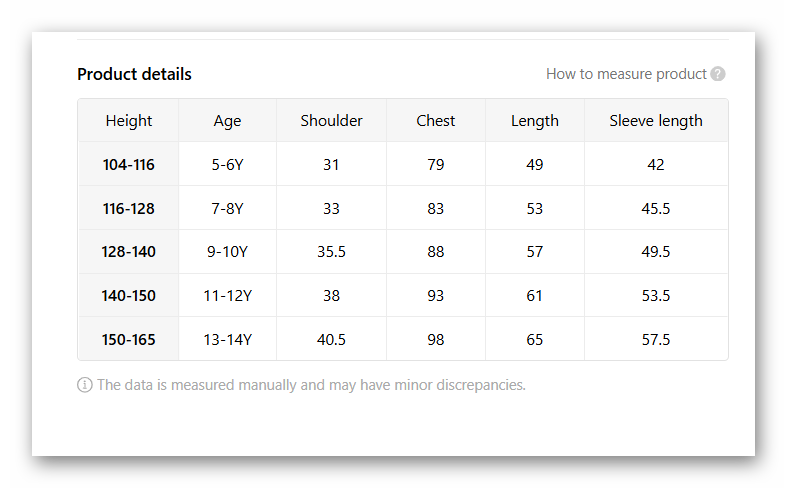Select the 116-128 height row label
This screenshot has height=488, width=787.
point(129,209)
